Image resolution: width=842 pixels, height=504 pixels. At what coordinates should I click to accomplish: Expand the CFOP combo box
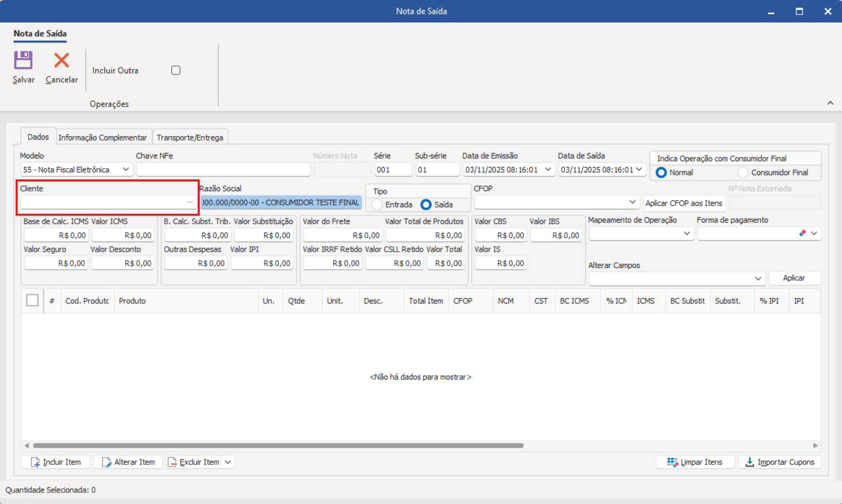click(632, 202)
